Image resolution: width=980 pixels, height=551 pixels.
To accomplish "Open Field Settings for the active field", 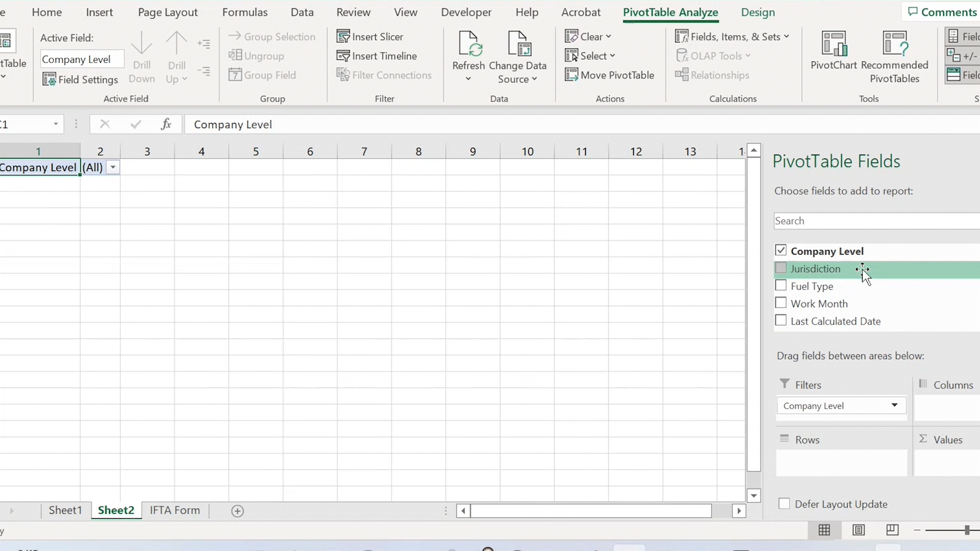I will (x=80, y=80).
